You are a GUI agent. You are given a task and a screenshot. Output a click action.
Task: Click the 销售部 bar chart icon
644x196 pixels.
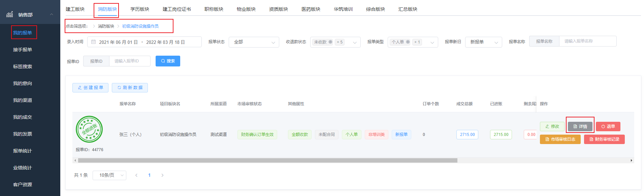[x=10, y=15]
